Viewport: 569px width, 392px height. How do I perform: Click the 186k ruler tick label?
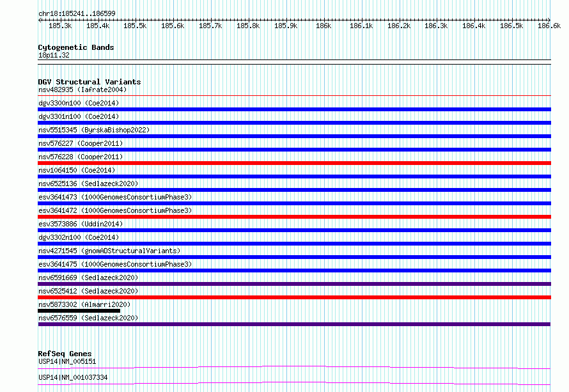(x=323, y=26)
